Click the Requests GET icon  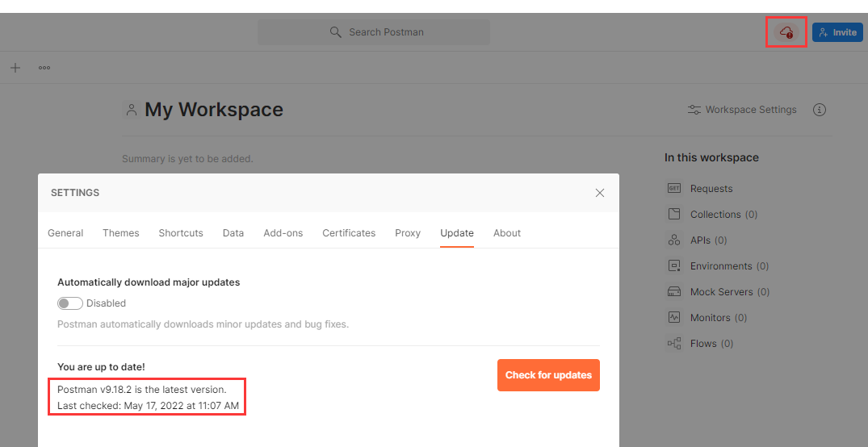click(x=673, y=189)
